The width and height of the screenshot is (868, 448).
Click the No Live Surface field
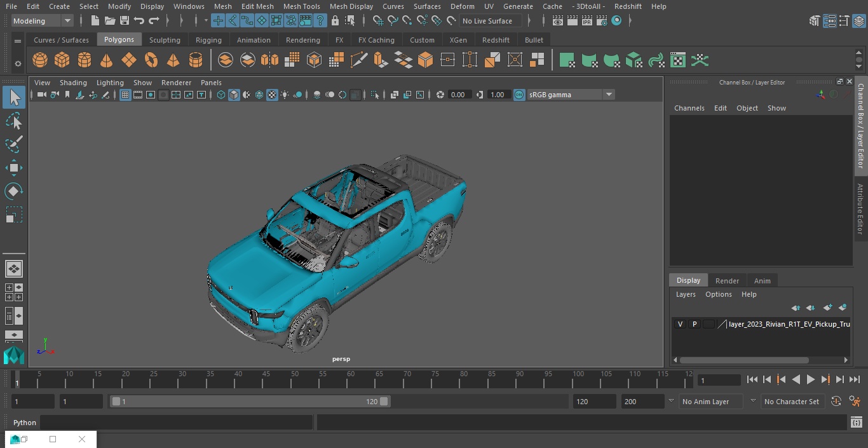pyautogui.click(x=491, y=21)
